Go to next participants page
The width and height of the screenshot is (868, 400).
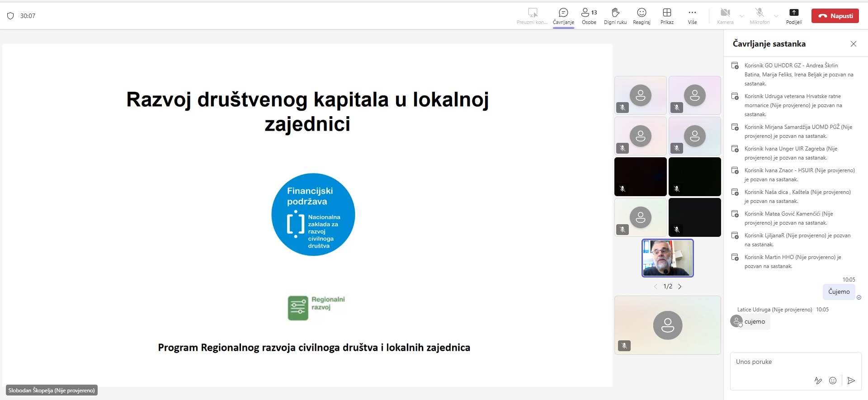coord(679,287)
